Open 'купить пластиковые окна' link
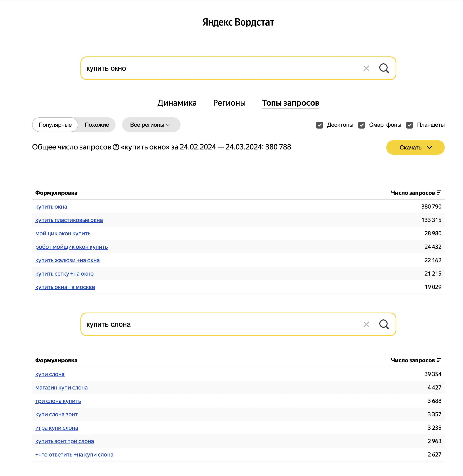Viewport: 463px width, 476px height. click(x=69, y=220)
